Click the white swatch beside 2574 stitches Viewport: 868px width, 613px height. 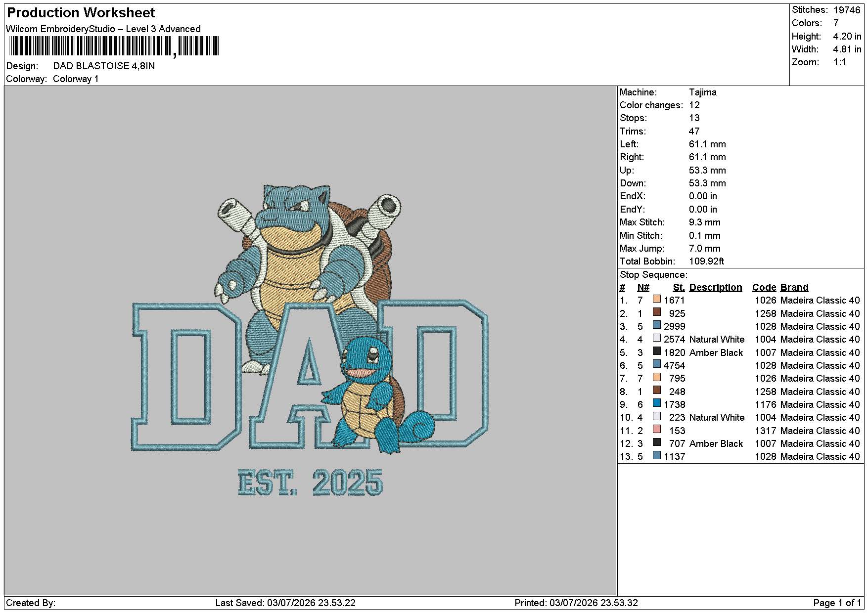tap(657, 338)
